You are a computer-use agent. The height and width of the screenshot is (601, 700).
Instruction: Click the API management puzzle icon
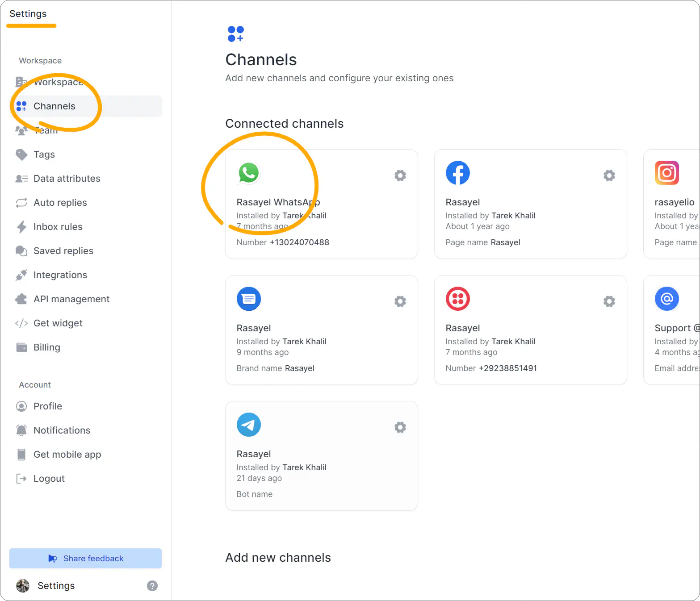21,299
